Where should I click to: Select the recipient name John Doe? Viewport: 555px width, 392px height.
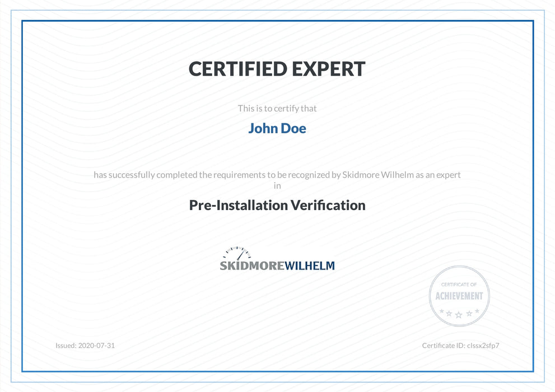[277, 128]
